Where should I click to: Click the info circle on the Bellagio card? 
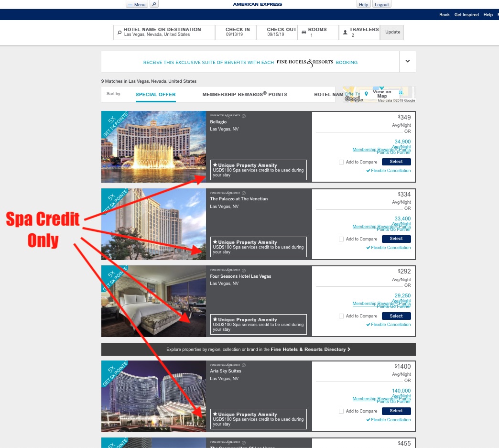[244, 116]
